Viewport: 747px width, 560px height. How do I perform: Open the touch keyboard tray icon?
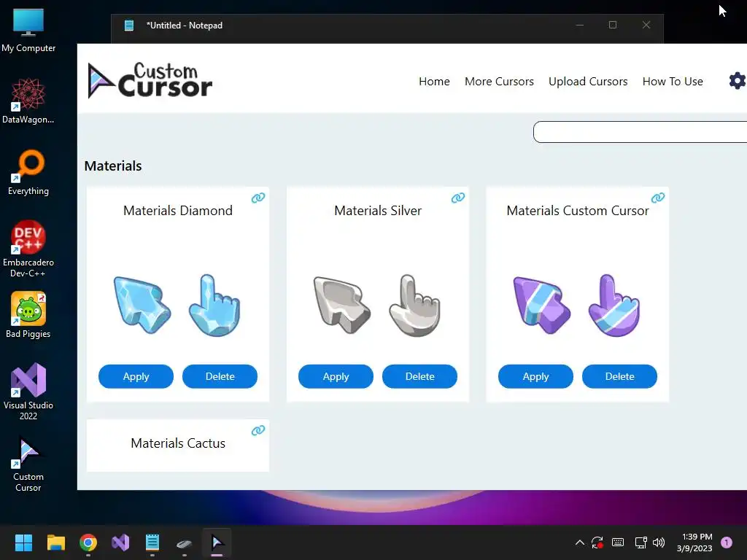pos(618,542)
